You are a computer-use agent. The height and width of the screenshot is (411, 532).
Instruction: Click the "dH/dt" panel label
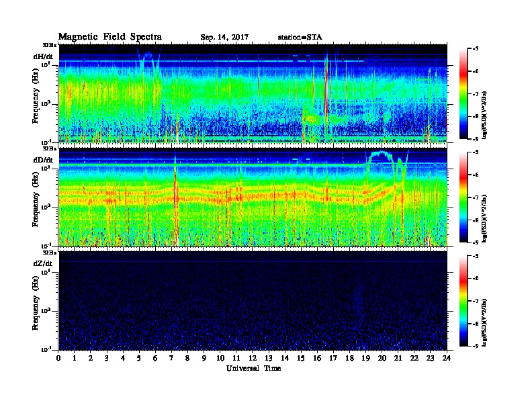point(43,56)
